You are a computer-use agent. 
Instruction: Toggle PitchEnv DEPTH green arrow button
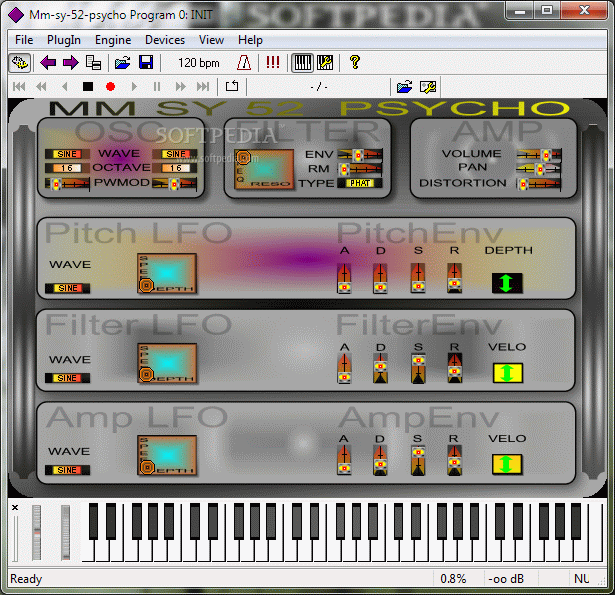coord(507,283)
